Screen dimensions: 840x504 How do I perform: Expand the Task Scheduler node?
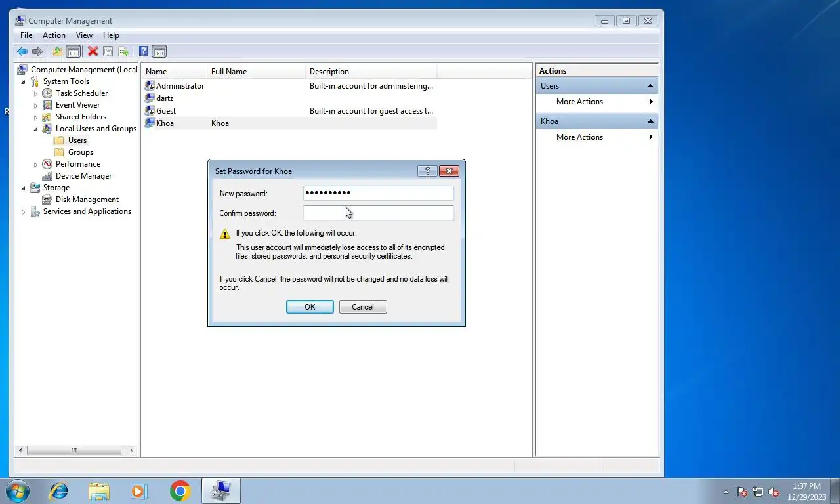point(36,94)
